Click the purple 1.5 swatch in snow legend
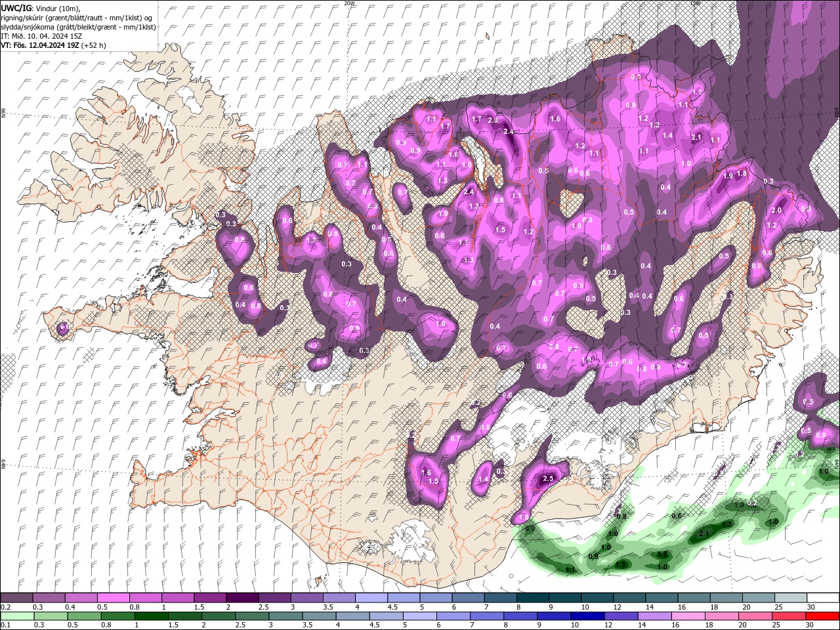 point(210,598)
